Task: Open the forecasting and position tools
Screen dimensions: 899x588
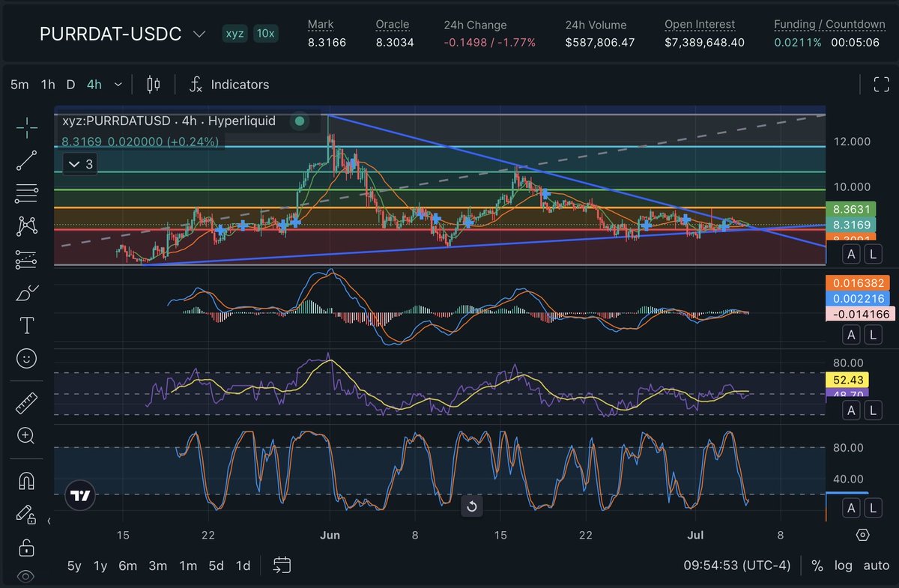Action: 27,259
